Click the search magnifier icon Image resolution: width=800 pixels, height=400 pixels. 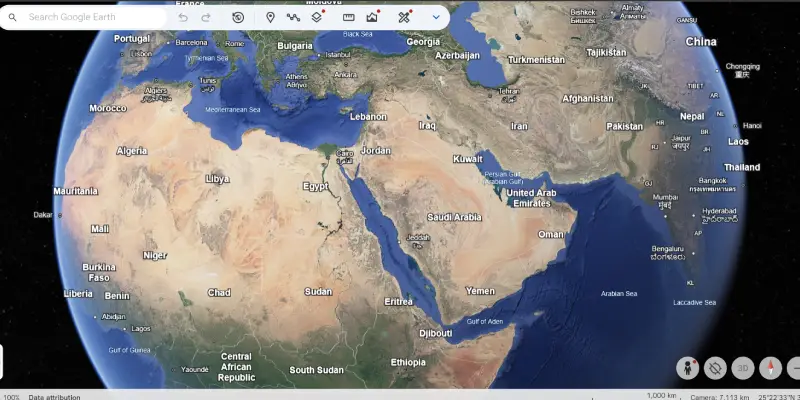13,17
